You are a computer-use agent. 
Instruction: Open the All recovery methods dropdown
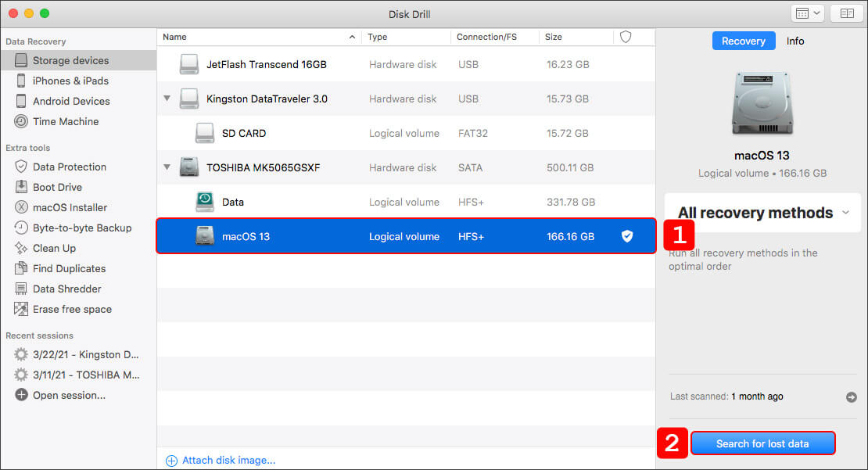pos(762,213)
